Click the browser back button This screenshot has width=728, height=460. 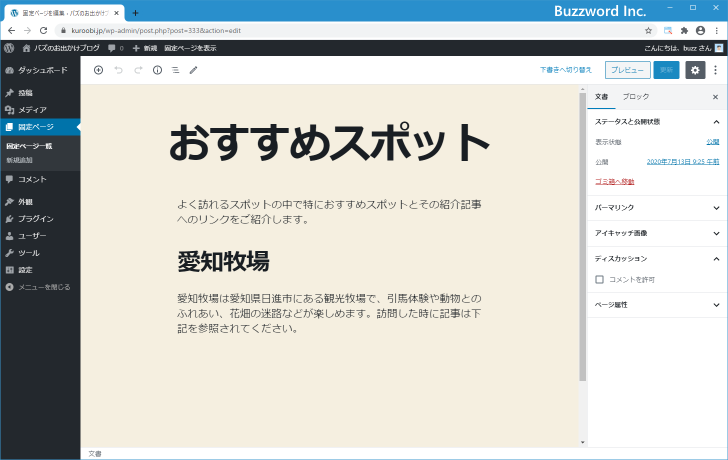12,31
